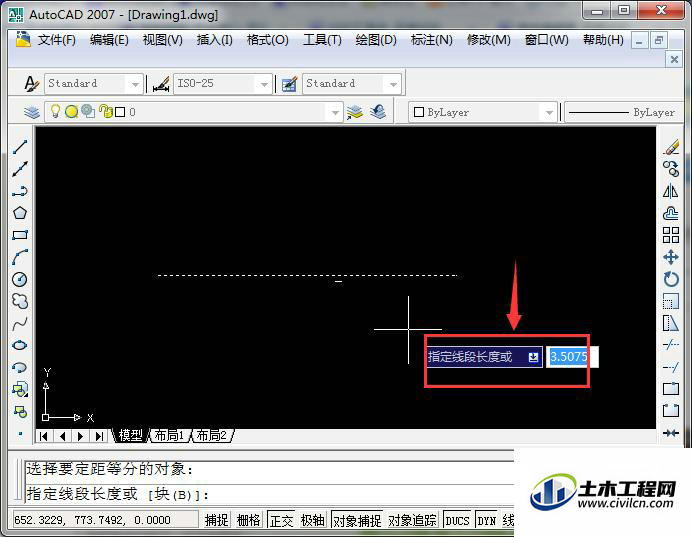This screenshot has width=692, height=537.
Task: Select the Arc tool
Action: click(20, 257)
